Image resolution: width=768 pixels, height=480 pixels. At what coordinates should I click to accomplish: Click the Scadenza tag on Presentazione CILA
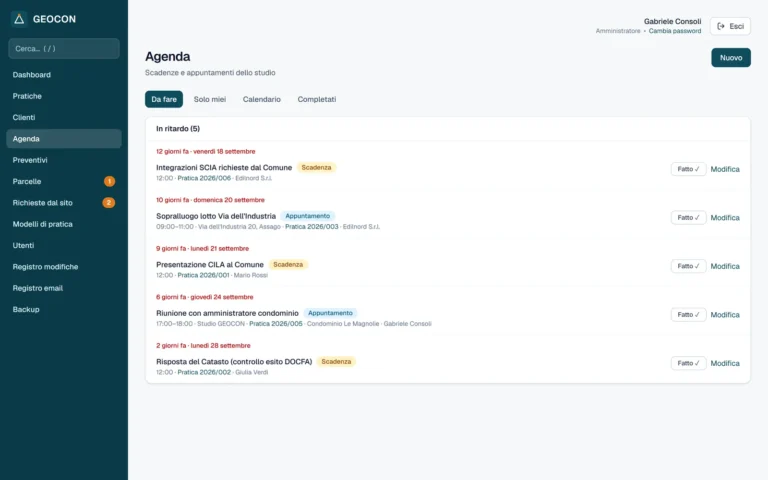[288, 264]
